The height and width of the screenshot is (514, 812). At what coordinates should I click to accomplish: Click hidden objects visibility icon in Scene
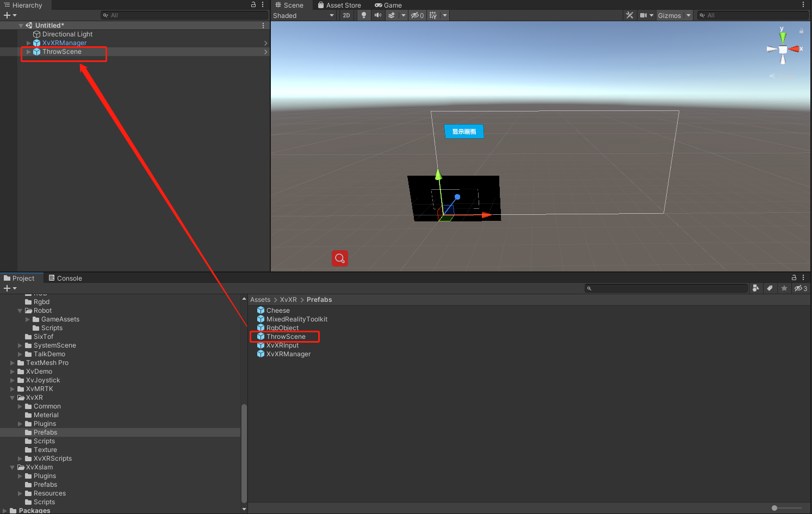417,15
